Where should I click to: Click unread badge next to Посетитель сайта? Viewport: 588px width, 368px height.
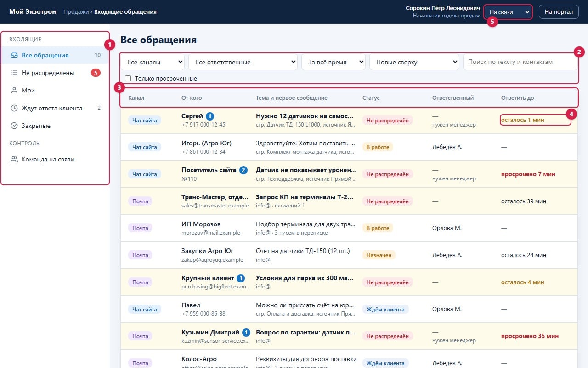click(x=243, y=170)
